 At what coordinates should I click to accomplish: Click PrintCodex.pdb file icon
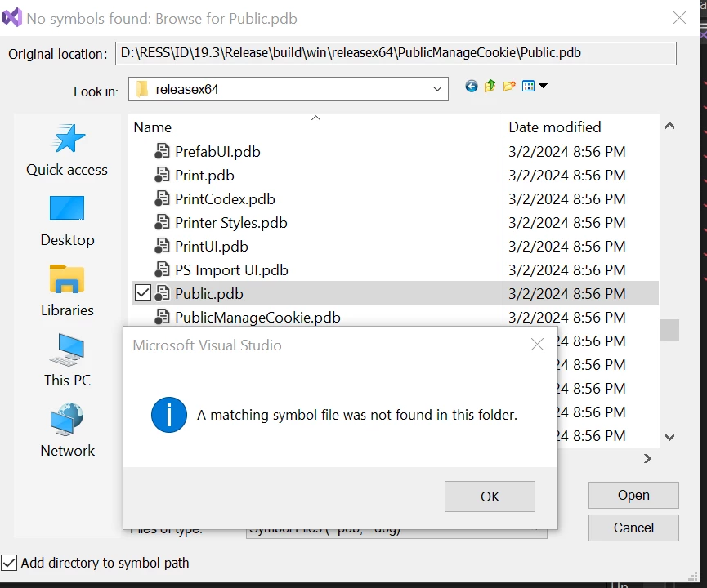point(162,198)
